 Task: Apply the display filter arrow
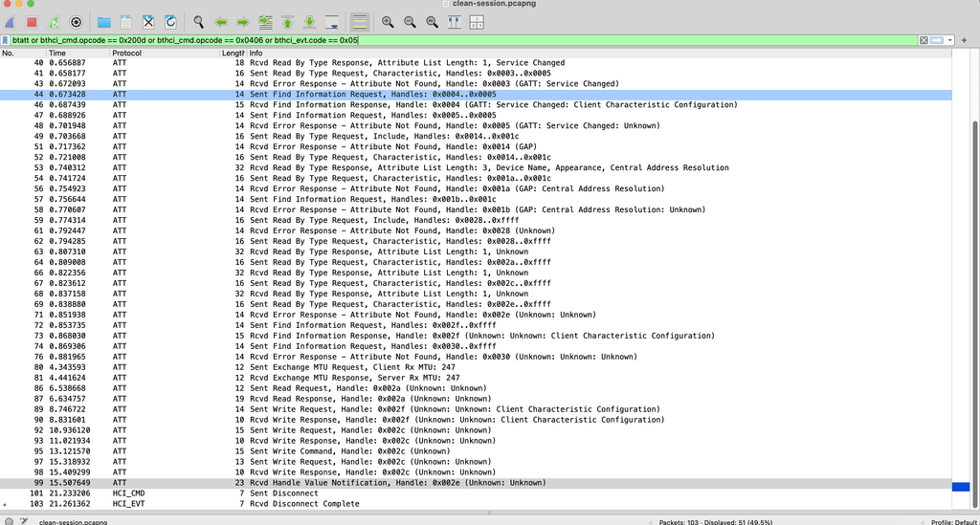[x=936, y=40]
